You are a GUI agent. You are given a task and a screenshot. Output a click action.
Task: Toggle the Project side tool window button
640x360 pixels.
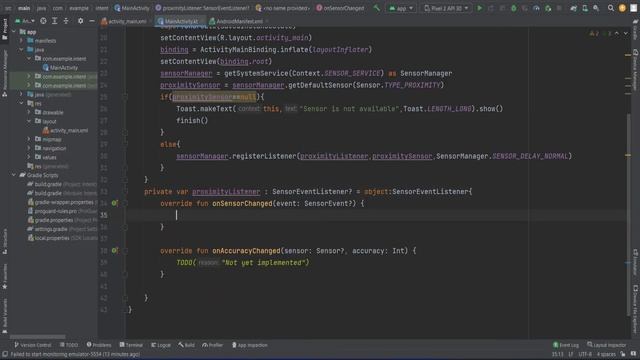[4, 28]
